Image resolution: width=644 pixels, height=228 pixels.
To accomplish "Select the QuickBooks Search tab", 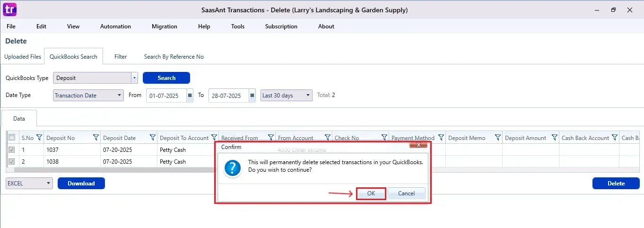I will point(73,57).
